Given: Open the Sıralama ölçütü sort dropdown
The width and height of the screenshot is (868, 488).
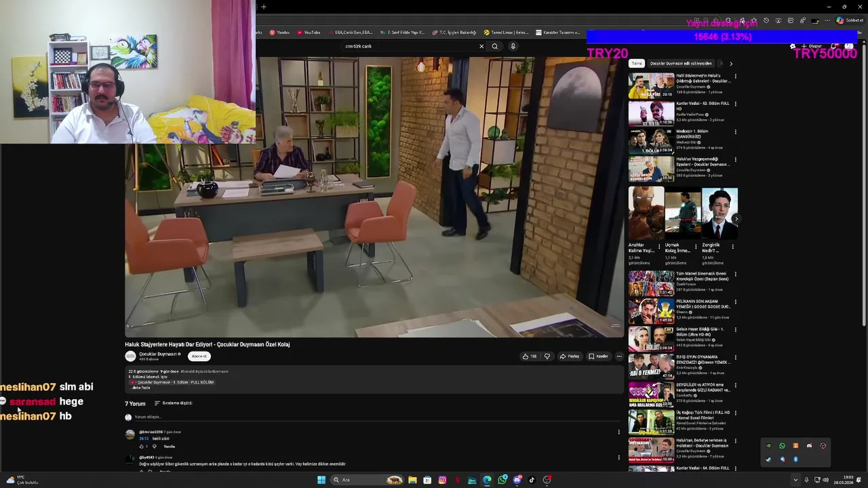Looking at the screenshot, I should (173, 403).
